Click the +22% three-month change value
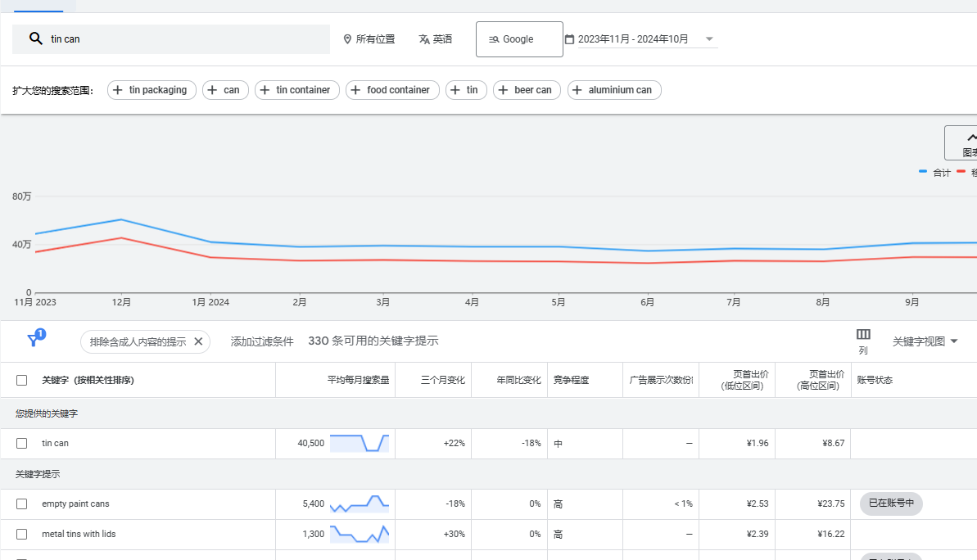This screenshot has width=977, height=560. coord(455,444)
